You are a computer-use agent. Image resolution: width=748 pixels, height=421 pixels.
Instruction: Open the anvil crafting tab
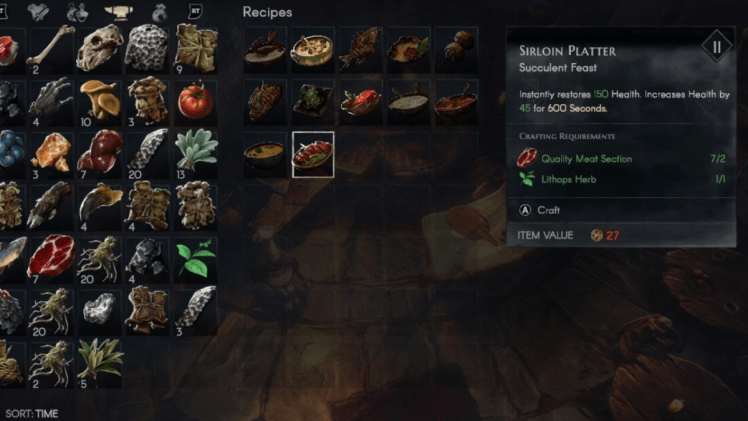click(119, 12)
